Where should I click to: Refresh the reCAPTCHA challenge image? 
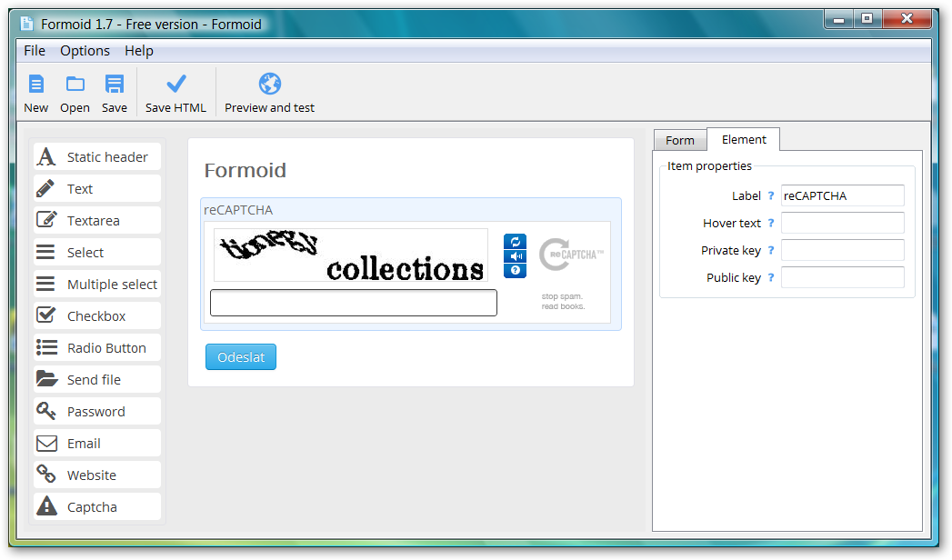(x=515, y=242)
